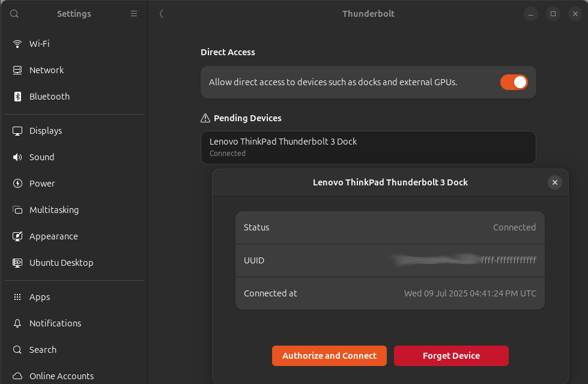Viewport: 588px width, 384px height.
Task: Click Authorize and Connect button
Action: point(329,356)
